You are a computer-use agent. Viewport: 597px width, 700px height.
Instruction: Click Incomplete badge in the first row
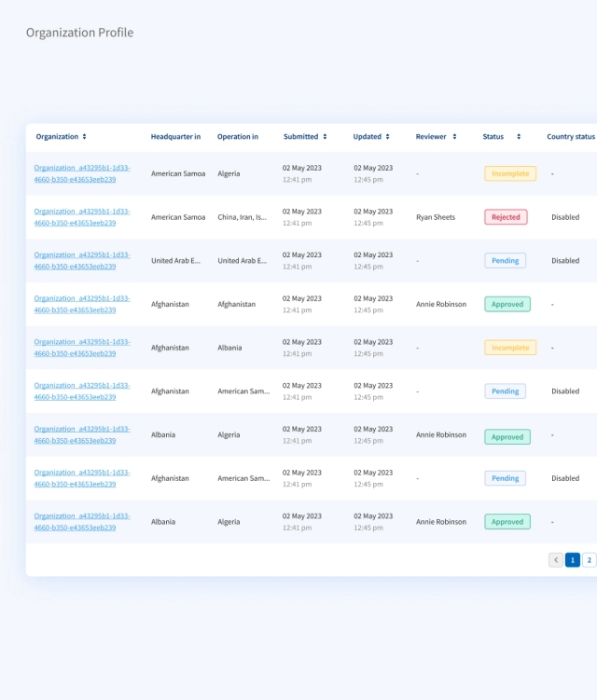[x=510, y=173]
